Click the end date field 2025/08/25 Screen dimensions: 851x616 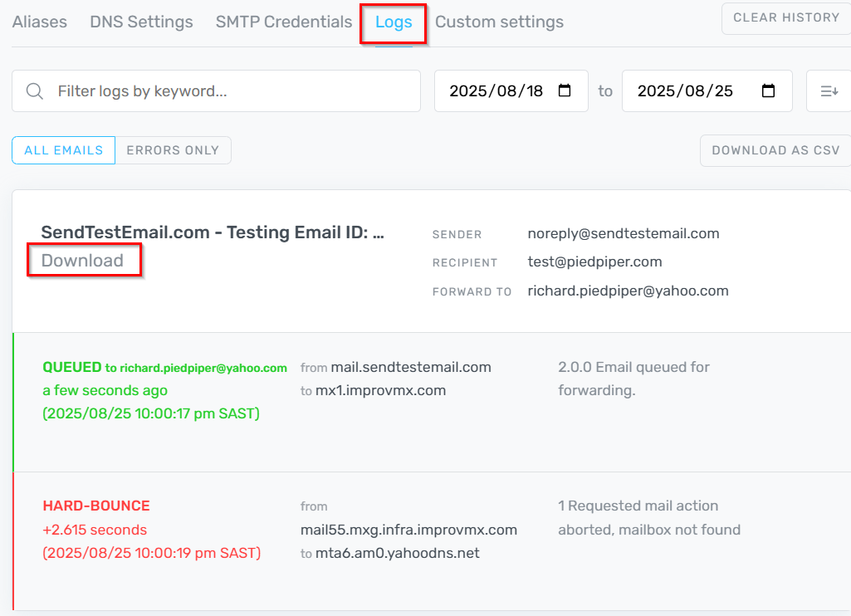point(685,91)
